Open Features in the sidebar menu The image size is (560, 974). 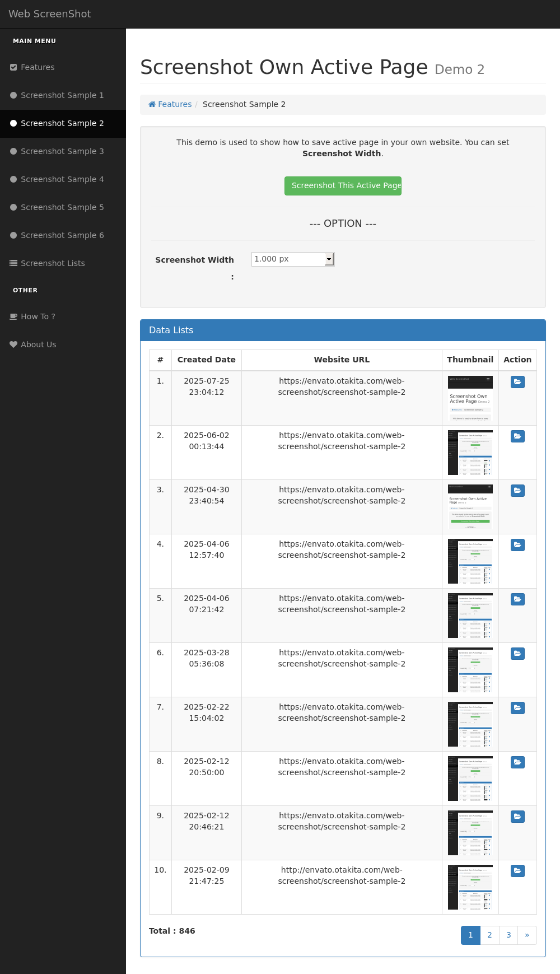click(63, 67)
